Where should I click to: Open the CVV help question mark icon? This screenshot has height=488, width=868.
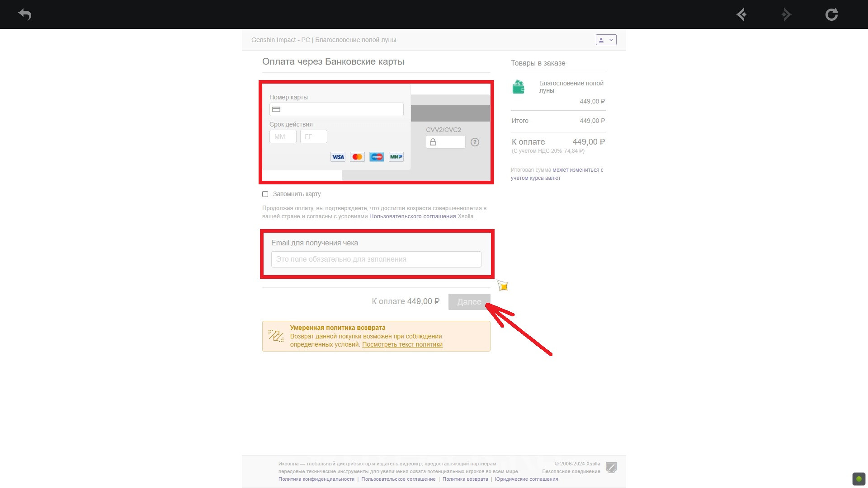click(x=475, y=142)
